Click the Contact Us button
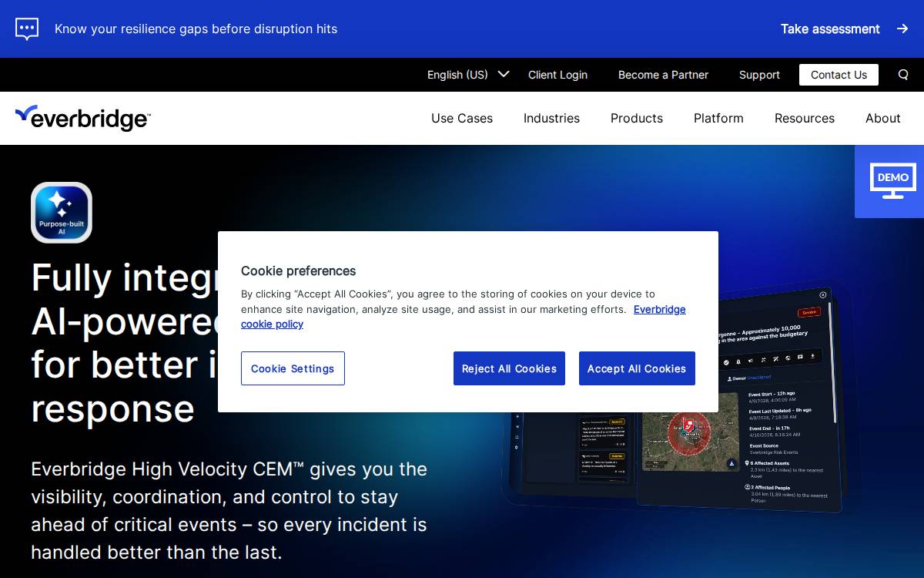 pos(839,75)
